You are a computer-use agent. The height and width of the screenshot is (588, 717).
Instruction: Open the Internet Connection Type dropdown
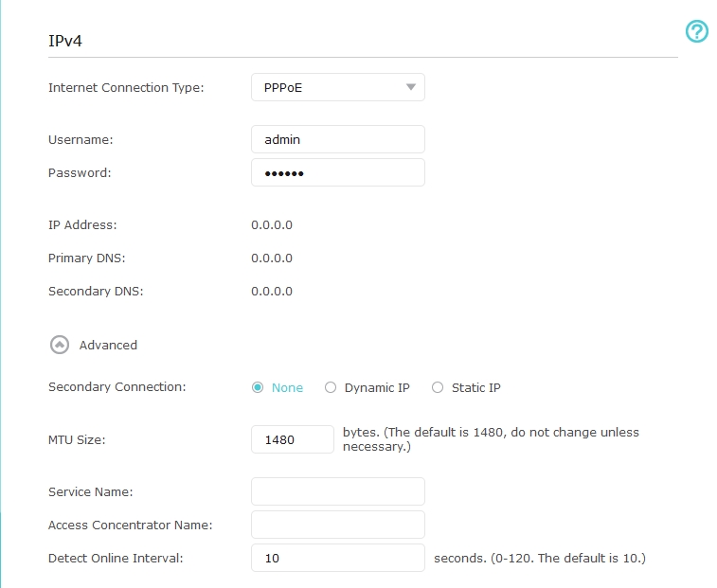[x=337, y=88]
